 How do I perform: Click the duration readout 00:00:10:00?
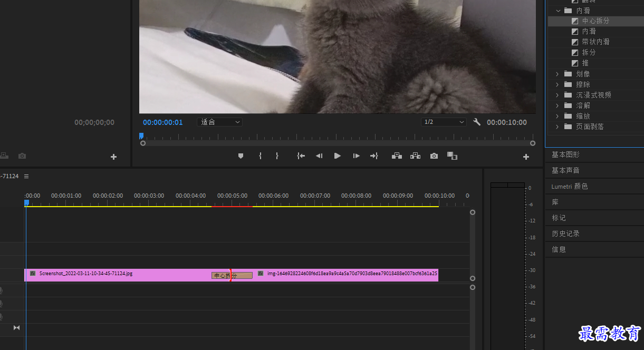tap(506, 122)
